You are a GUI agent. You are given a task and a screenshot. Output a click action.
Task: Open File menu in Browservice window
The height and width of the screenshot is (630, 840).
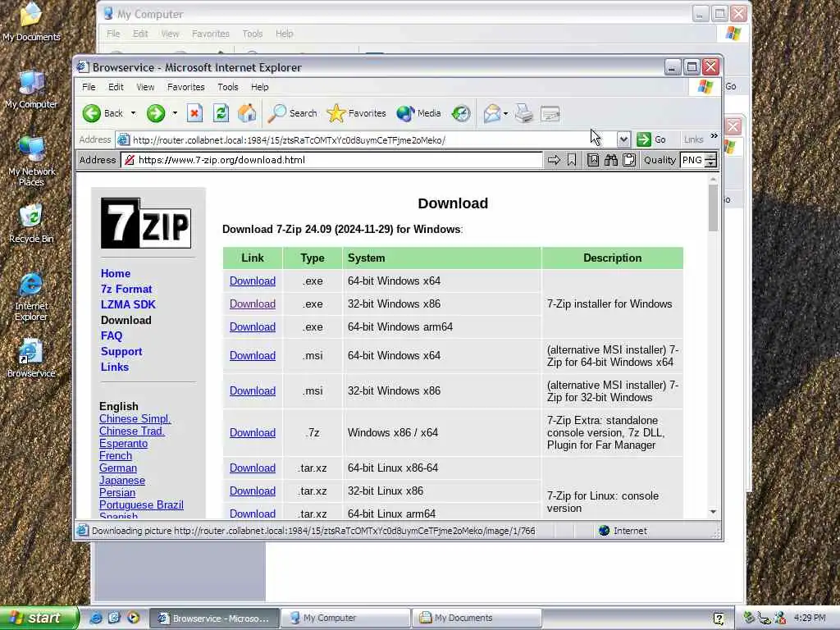(x=89, y=87)
